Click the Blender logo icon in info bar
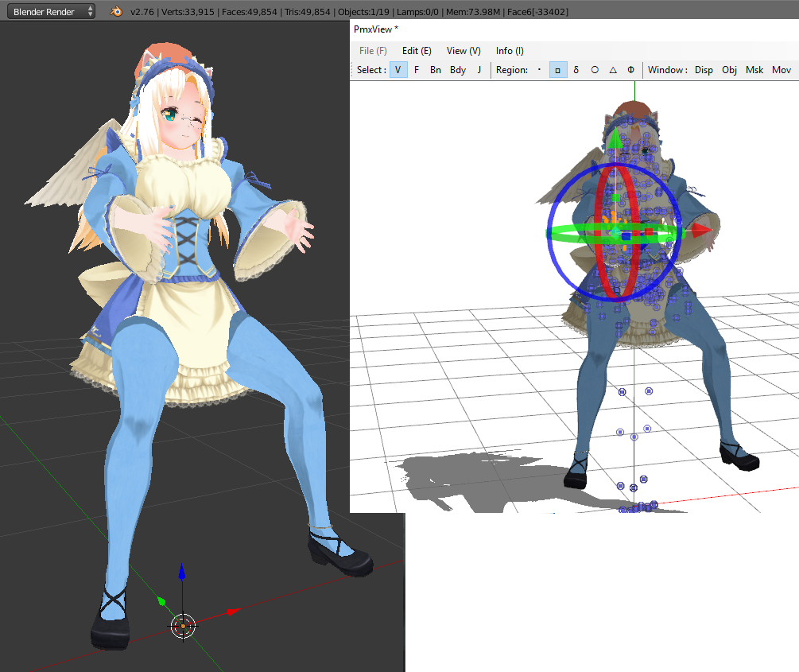This screenshot has height=672, width=799. pos(116,11)
